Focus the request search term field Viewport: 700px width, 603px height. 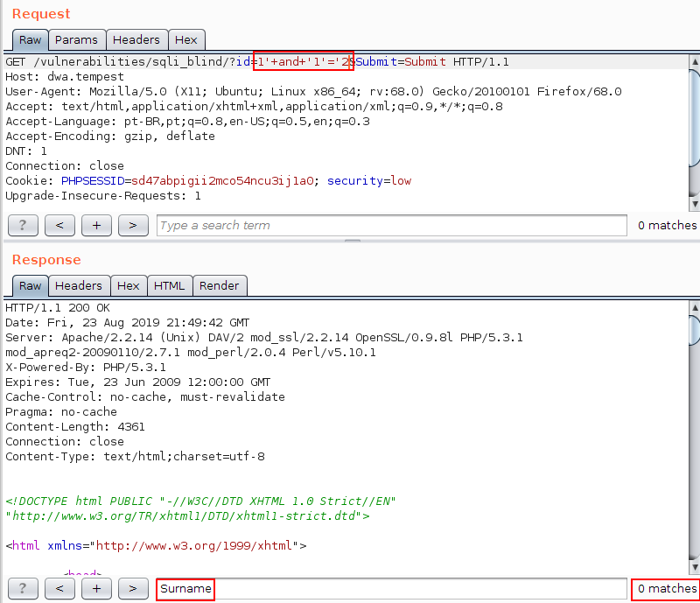tap(392, 226)
